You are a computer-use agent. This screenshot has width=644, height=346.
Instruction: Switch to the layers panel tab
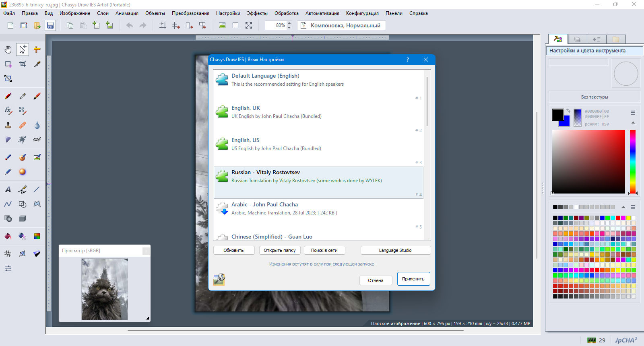pyautogui.click(x=577, y=39)
